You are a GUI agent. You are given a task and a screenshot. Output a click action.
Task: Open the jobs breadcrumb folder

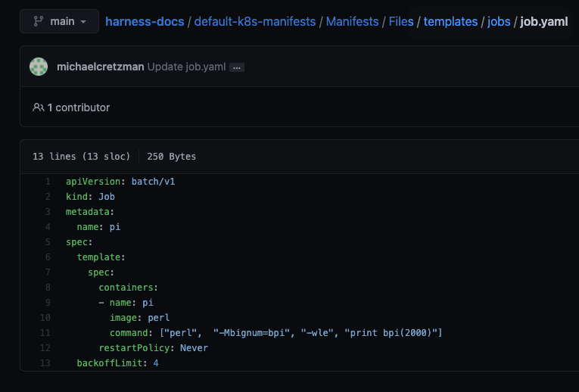(499, 21)
